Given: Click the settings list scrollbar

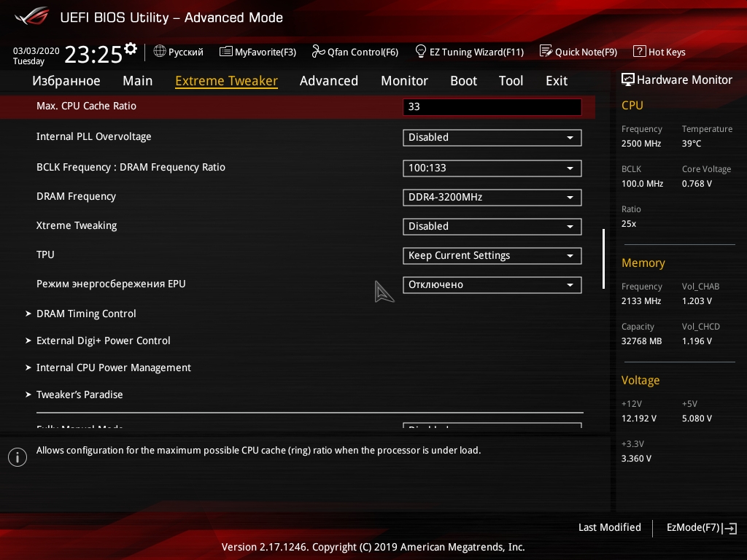Looking at the screenshot, I should click(x=603, y=259).
